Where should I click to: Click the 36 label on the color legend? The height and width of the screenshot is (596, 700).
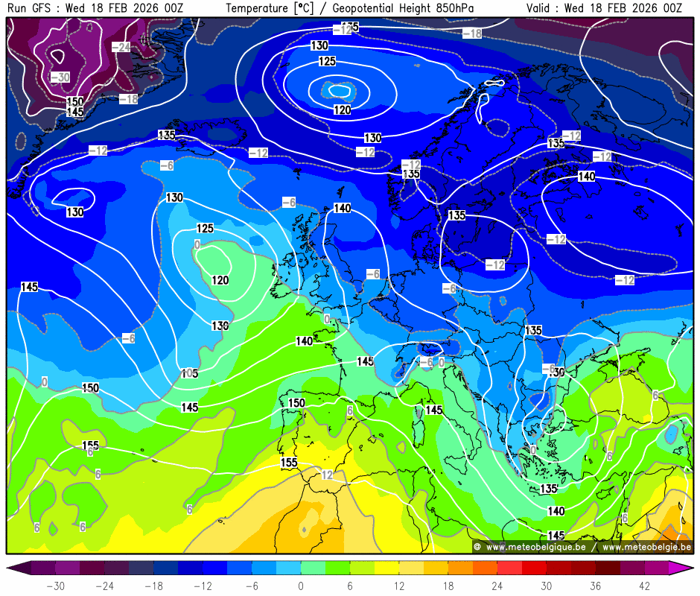pyautogui.click(x=595, y=586)
